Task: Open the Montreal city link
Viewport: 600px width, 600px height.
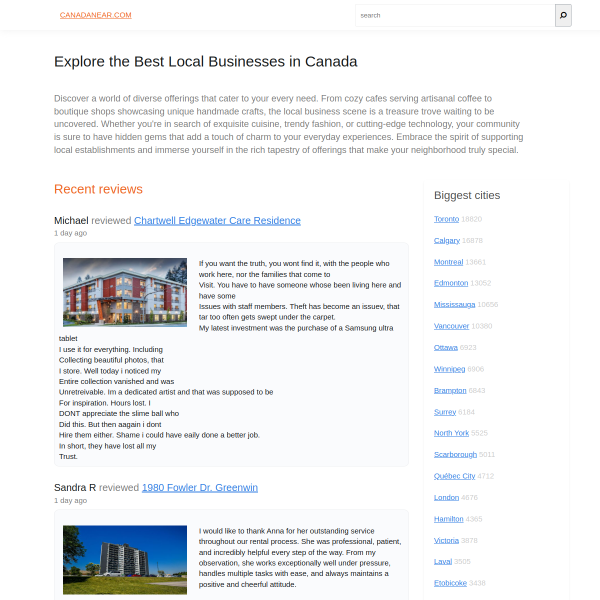Action: (448, 262)
